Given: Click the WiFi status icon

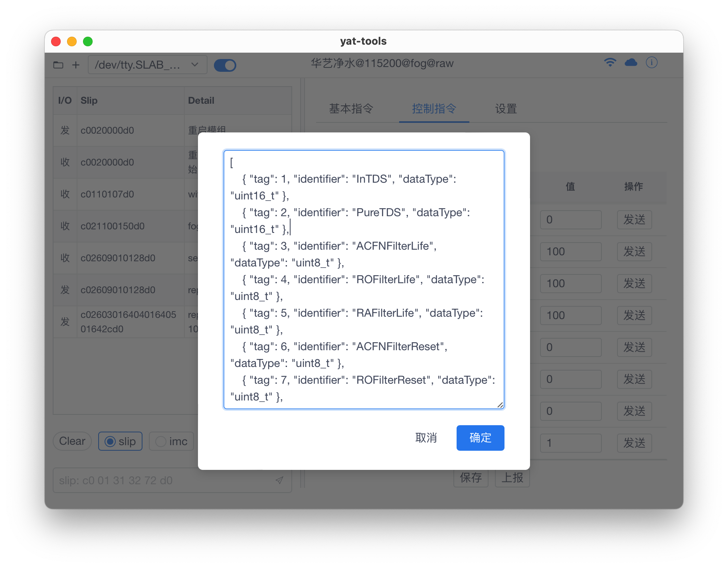Looking at the screenshot, I should 610,62.
